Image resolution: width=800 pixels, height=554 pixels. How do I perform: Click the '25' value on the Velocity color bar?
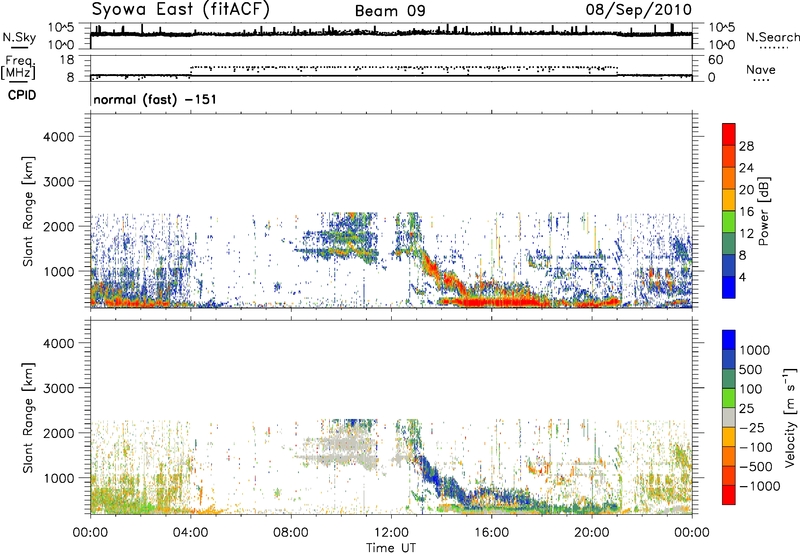[x=747, y=408]
